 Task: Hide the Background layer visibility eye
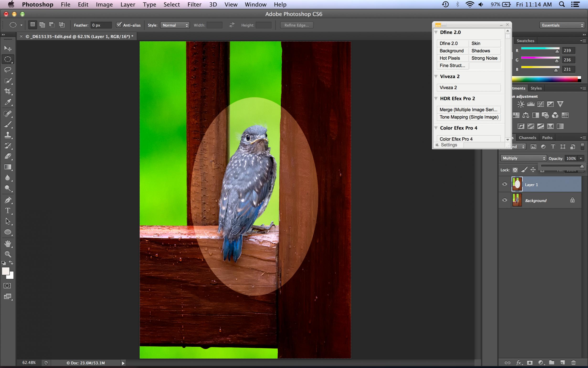pos(505,200)
